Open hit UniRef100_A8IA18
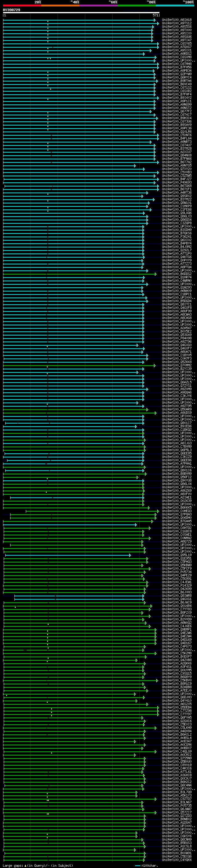 tap(177, 20)
